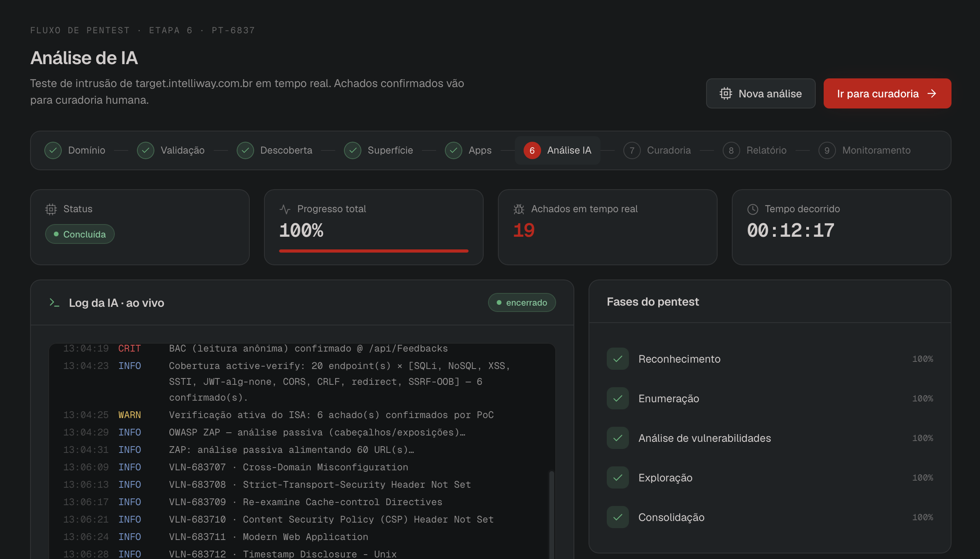Image resolution: width=980 pixels, height=559 pixels.
Task: Click the Consolidação phase check icon
Action: coord(618,517)
